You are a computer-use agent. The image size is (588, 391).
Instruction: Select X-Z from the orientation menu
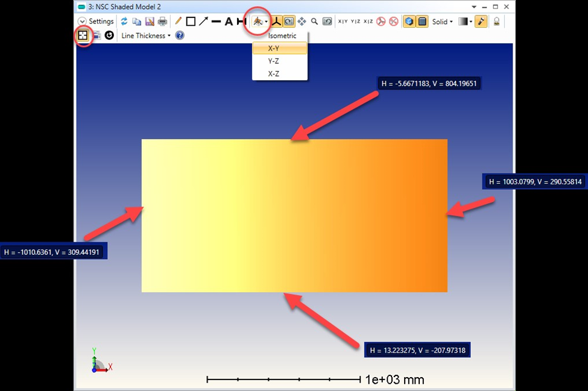click(273, 73)
